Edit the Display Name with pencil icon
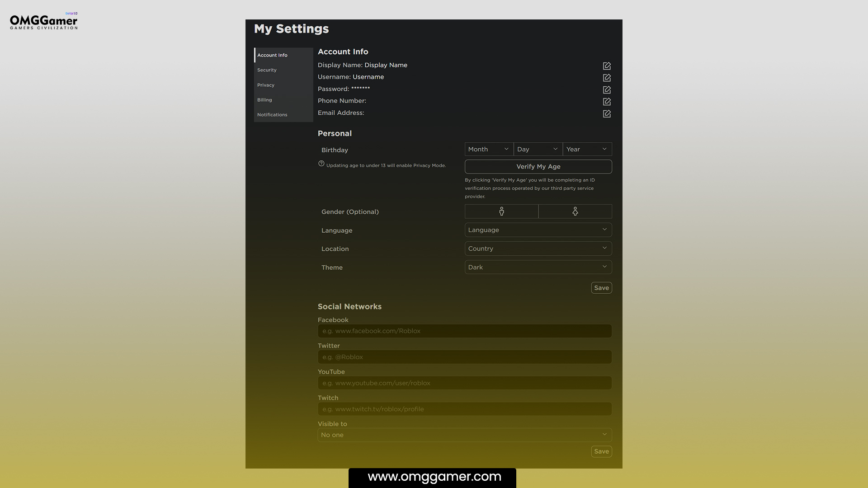This screenshot has width=868, height=488. (x=607, y=66)
